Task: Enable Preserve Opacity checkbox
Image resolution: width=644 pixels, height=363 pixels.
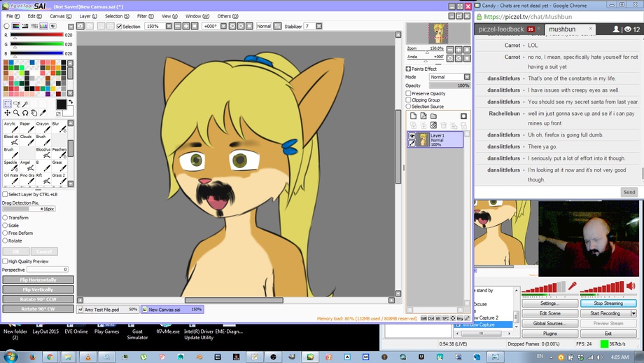Action: tap(409, 93)
